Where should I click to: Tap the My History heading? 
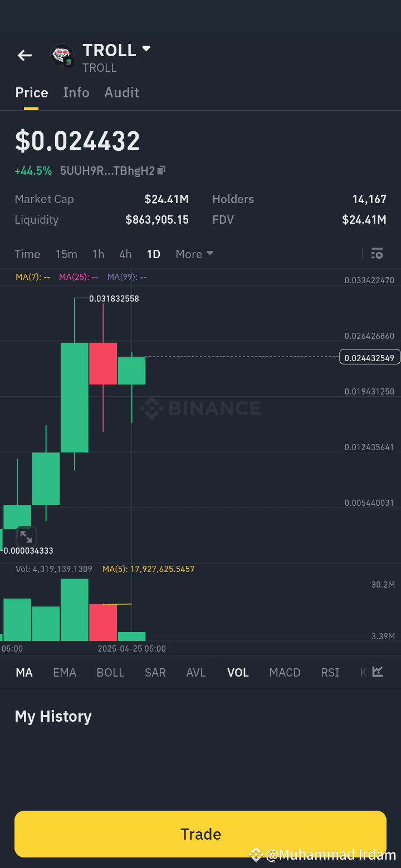(x=53, y=716)
